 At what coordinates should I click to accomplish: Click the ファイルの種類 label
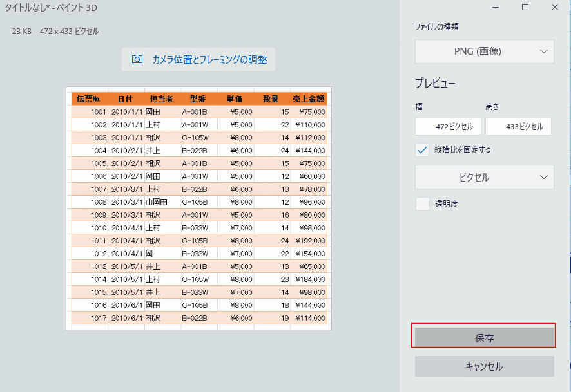436,27
